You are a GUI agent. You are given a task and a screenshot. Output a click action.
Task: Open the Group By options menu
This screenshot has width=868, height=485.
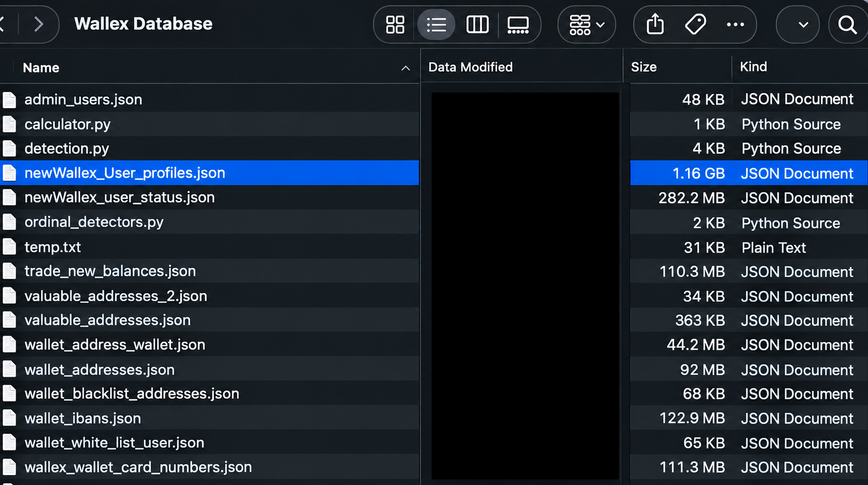587,24
